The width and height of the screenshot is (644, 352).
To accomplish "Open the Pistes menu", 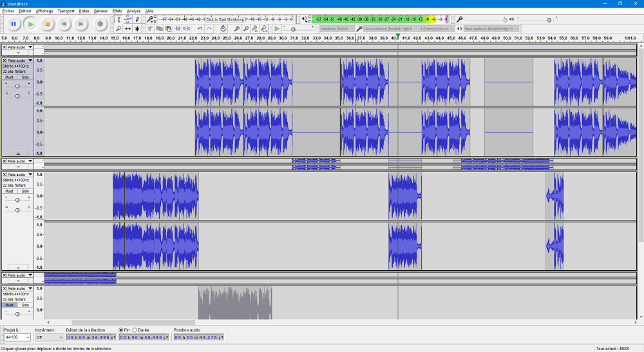I will tap(84, 11).
